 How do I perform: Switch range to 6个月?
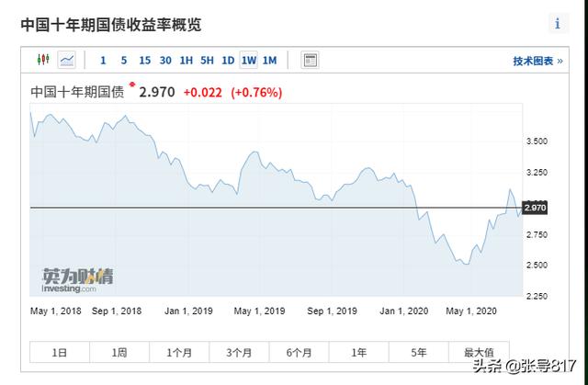299,352
